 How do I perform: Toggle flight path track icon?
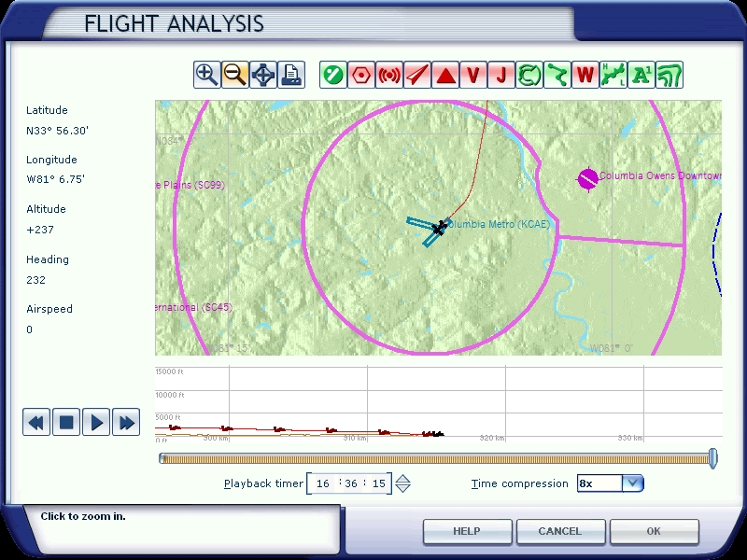coord(557,75)
